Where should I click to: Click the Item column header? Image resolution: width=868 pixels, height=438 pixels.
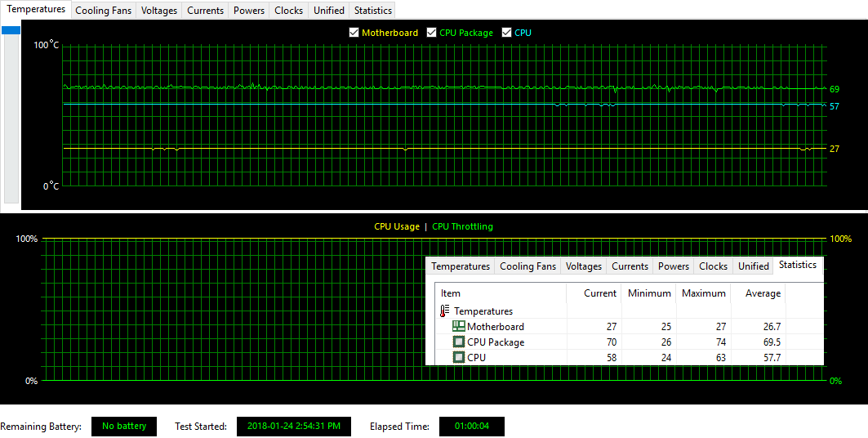[x=451, y=293]
